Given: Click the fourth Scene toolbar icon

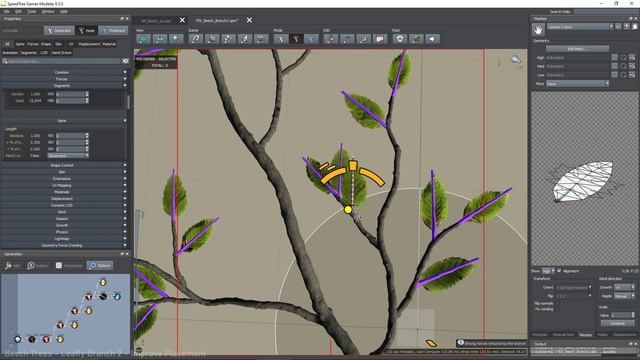Looking at the screenshot, I should (x=244, y=39).
